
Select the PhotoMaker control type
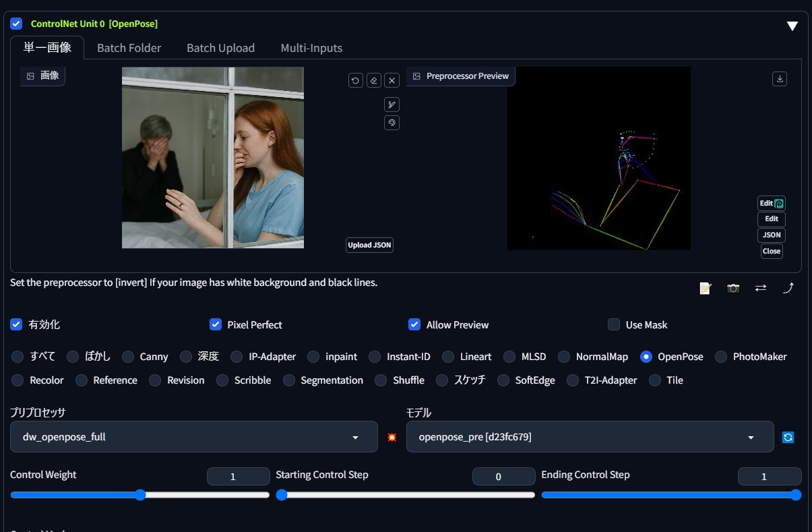721,357
